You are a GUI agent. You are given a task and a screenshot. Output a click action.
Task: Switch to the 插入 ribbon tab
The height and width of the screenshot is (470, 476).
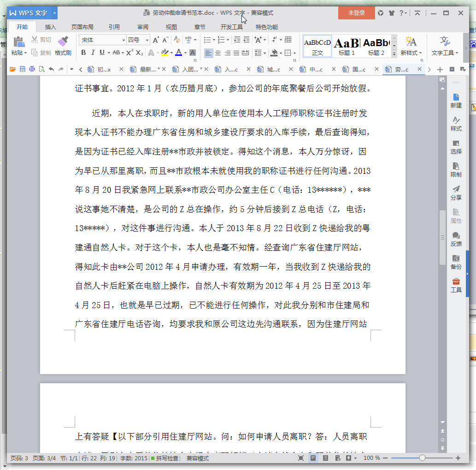click(x=50, y=27)
